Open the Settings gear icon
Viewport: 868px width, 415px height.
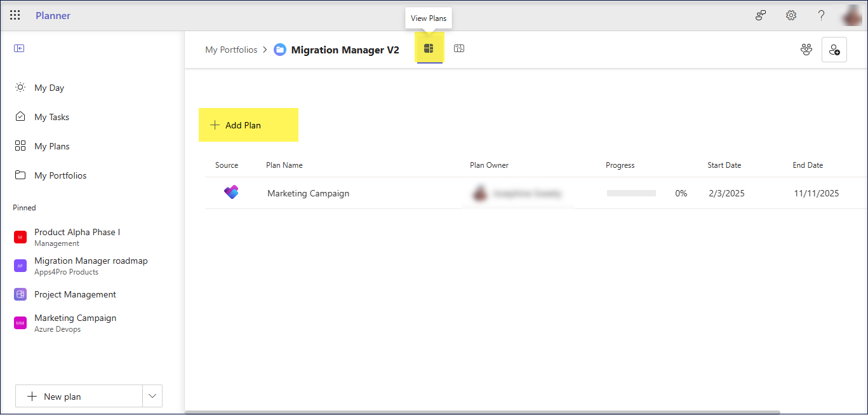[x=791, y=15]
